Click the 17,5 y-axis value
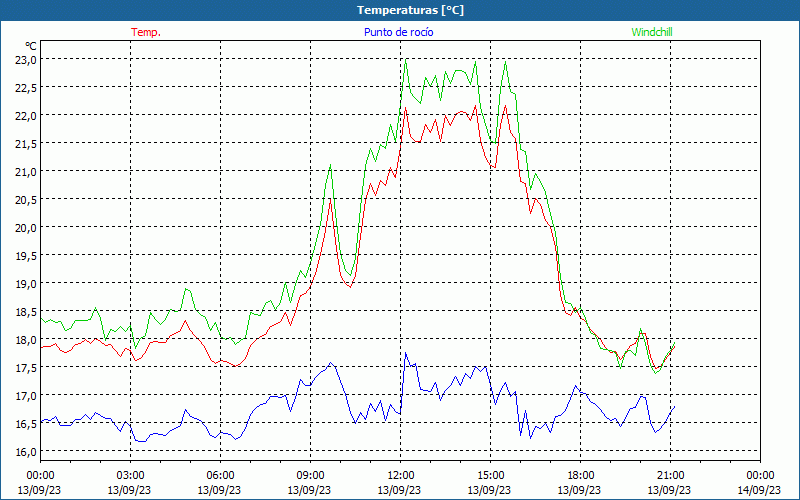 point(26,368)
